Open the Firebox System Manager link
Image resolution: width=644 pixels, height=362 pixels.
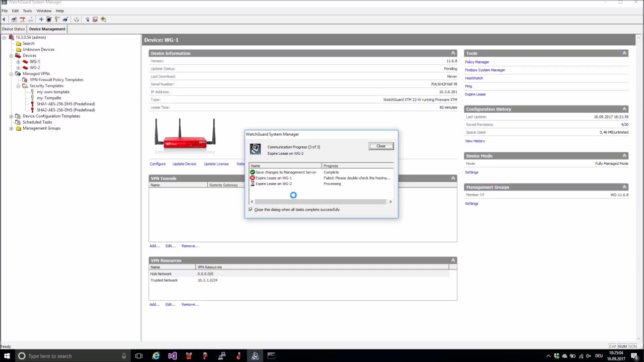(485, 70)
